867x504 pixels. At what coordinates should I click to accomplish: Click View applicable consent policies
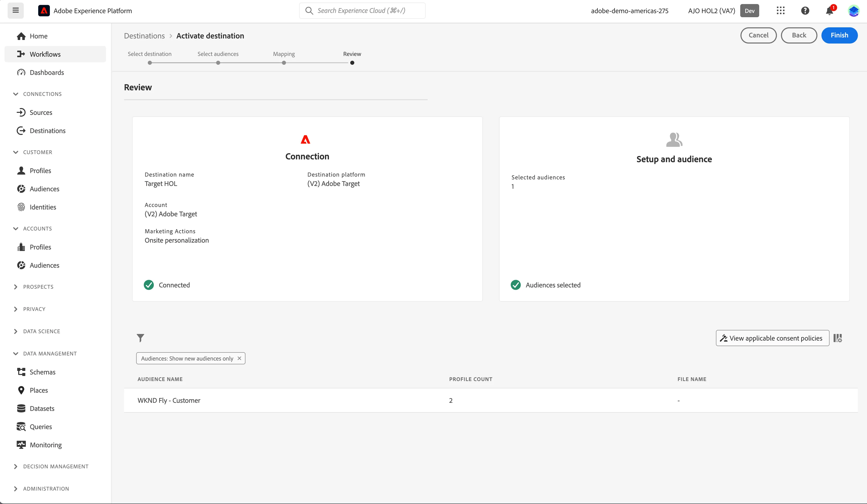point(772,338)
